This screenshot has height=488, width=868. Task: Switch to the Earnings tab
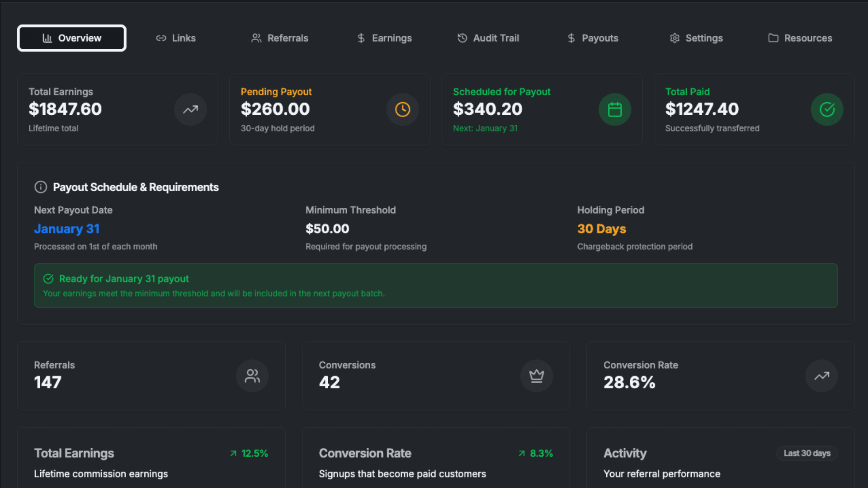tap(384, 38)
